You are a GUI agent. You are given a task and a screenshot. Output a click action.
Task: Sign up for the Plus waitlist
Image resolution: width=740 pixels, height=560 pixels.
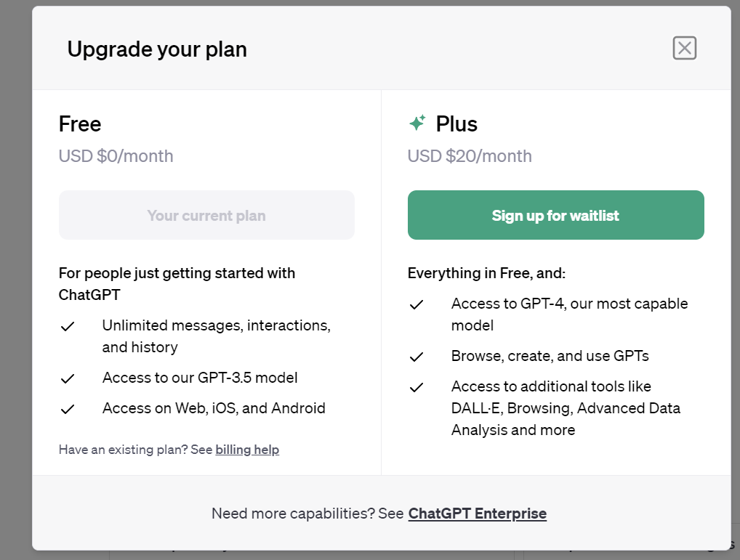(x=555, y=215)
